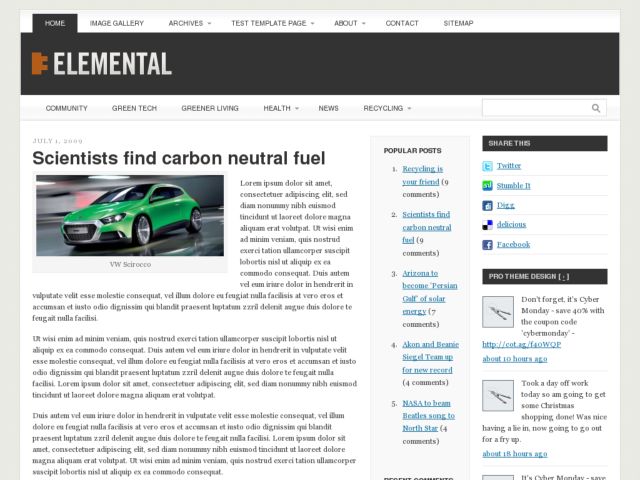Viewport: 640px width, 480px height.
Task: Open popular post Scientists find carbon neutral fuel
Action: click(426, 227)
